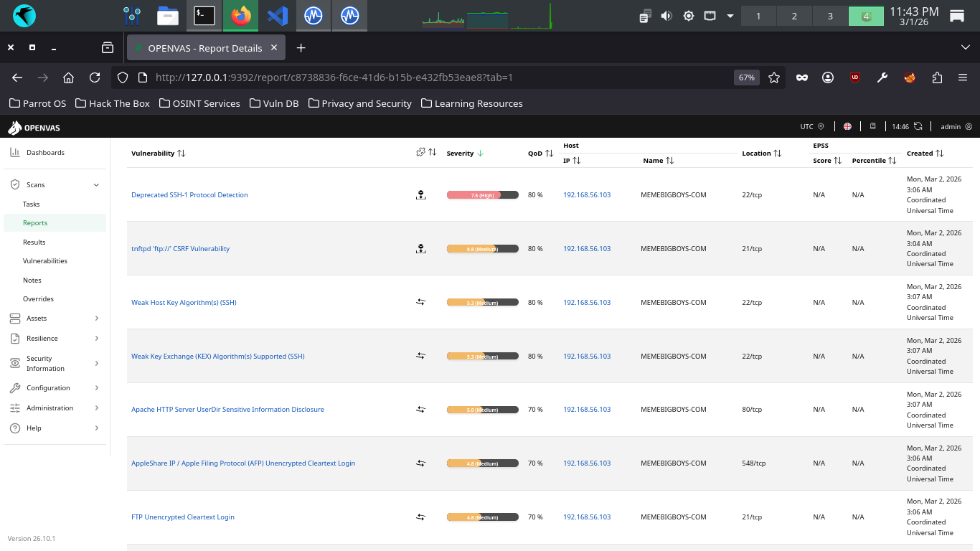
Task: Click host IP link in FTP Unencrypted row
Action: tap(587, 517)
